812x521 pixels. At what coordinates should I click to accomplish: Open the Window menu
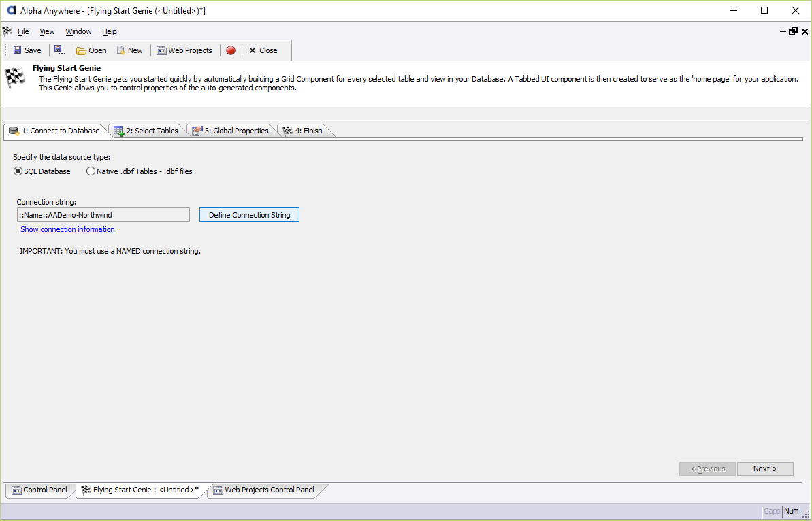(79, 31)
